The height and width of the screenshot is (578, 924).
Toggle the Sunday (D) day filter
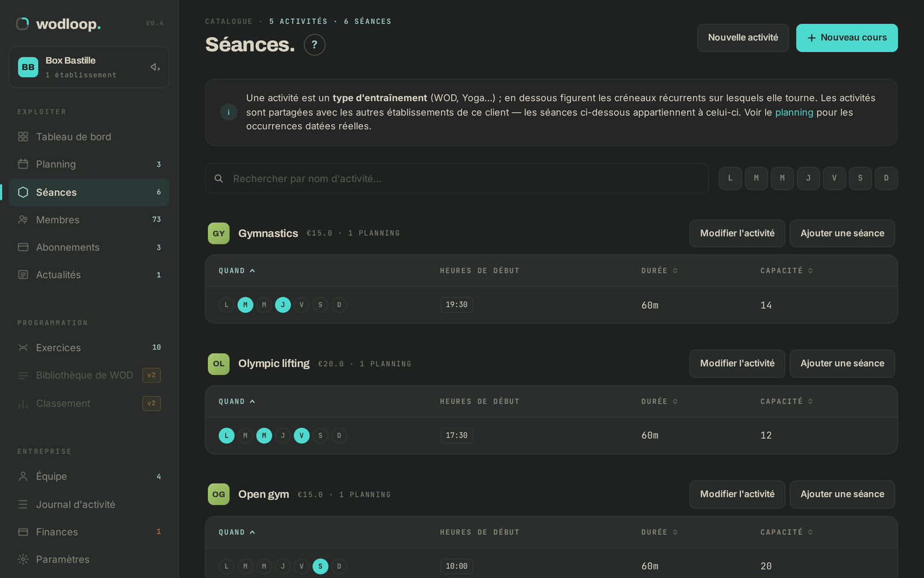886,178
